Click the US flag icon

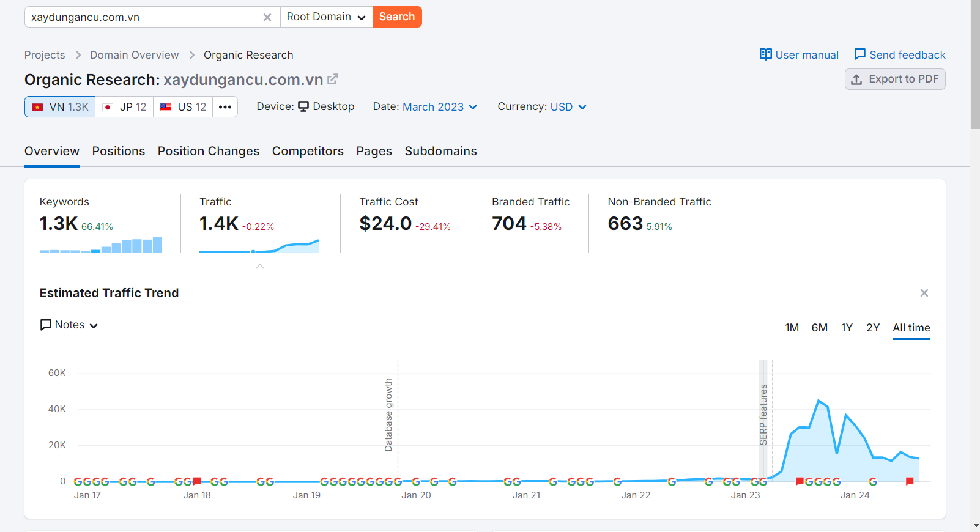coord(166,107)
